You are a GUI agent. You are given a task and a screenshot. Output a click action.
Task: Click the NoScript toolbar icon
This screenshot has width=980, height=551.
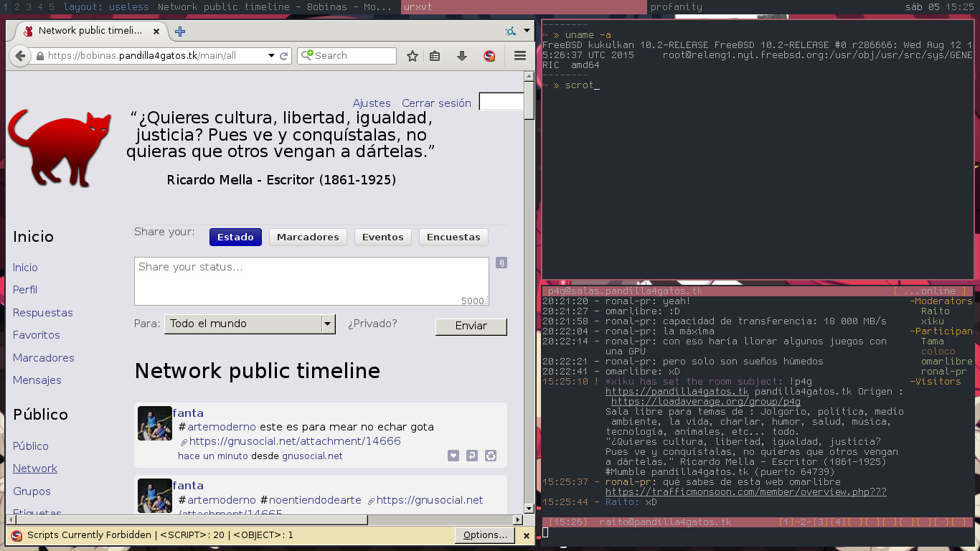pyautogui.click(x=489, y=56)
